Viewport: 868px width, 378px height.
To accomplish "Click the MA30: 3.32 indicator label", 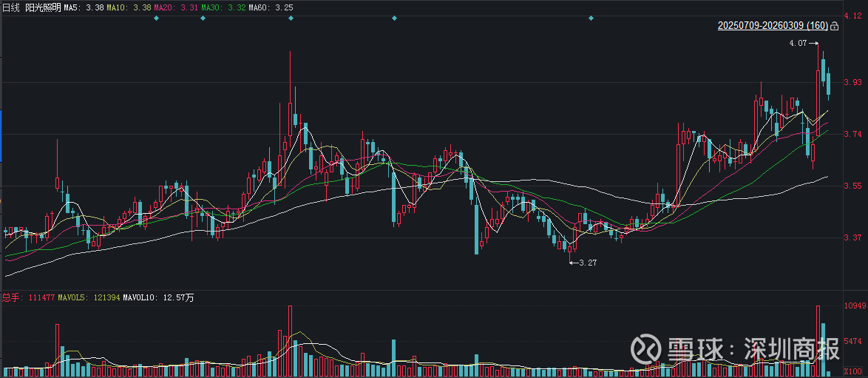I will [223, 7].
